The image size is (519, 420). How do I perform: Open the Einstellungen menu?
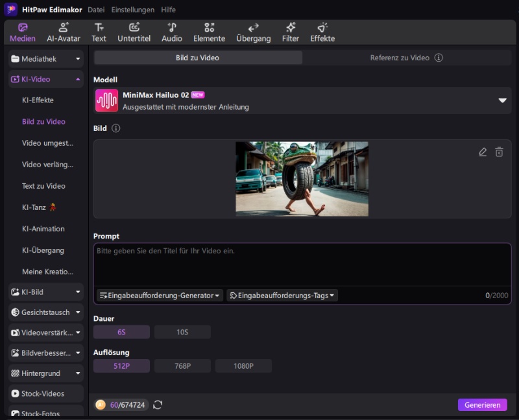pos(133,10)
